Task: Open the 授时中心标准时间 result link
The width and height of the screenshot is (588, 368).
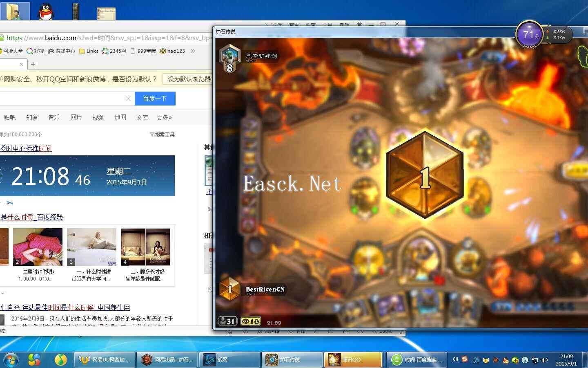Action: pos(26,148)
